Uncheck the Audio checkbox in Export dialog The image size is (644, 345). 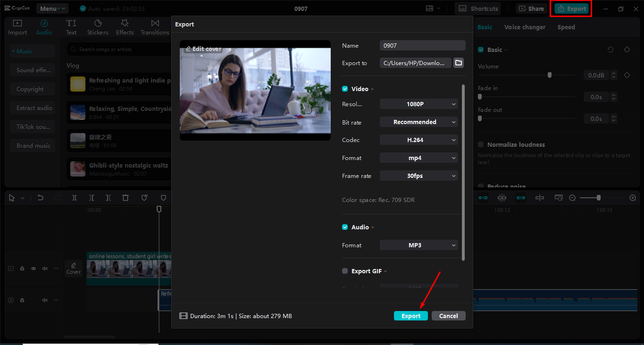pyautogui.click(x=345, y=227)
